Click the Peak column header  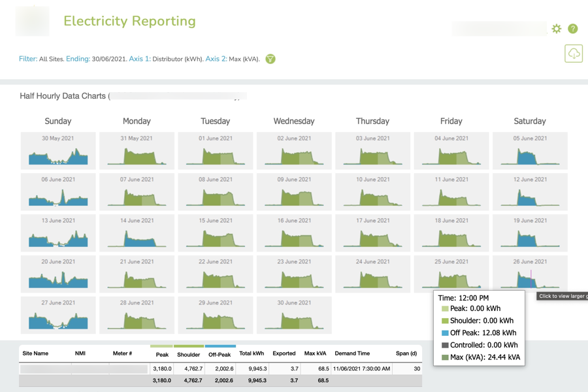click(162, 354)
